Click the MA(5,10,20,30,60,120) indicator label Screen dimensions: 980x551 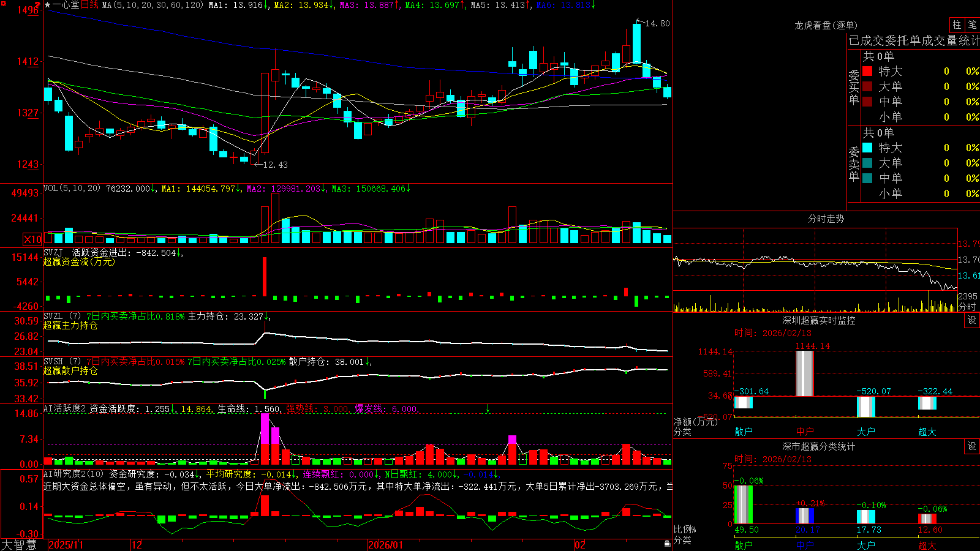tap(153, 5)
